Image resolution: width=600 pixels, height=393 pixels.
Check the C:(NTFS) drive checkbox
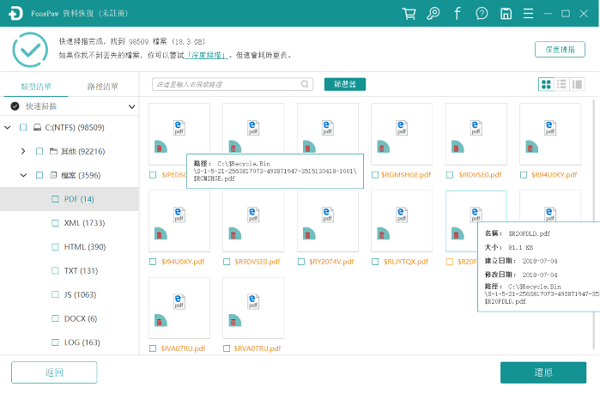pos(23,127)
